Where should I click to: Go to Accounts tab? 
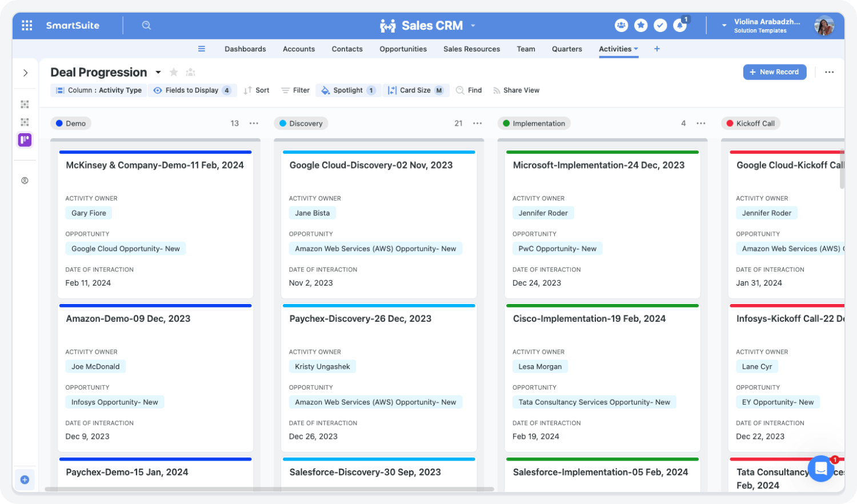click(299, 49)
